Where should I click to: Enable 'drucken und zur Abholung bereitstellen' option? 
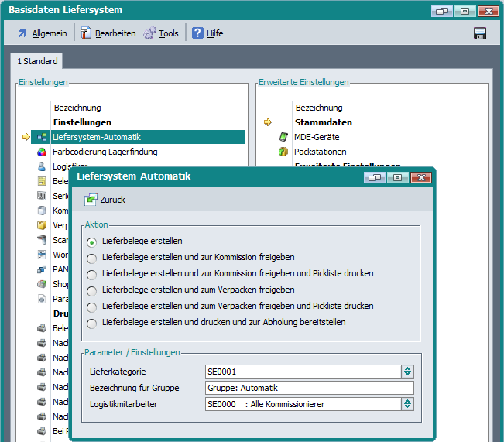92,323
